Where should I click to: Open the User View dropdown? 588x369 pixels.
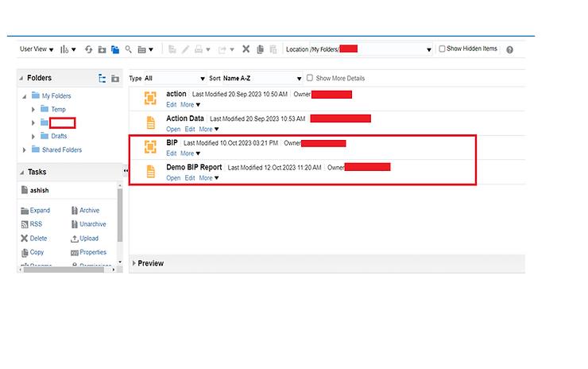37,49
